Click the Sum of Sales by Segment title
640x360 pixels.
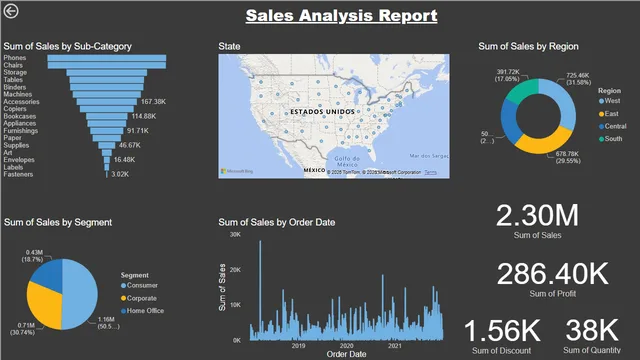(58, 222)
